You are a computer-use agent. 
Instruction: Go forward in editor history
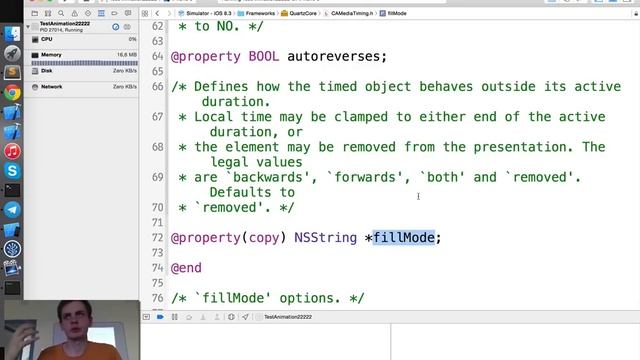(x=169, y=13)
